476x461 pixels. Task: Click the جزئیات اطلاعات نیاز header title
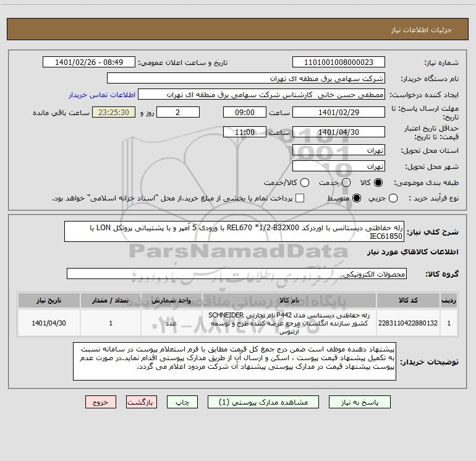pos(422,30)
